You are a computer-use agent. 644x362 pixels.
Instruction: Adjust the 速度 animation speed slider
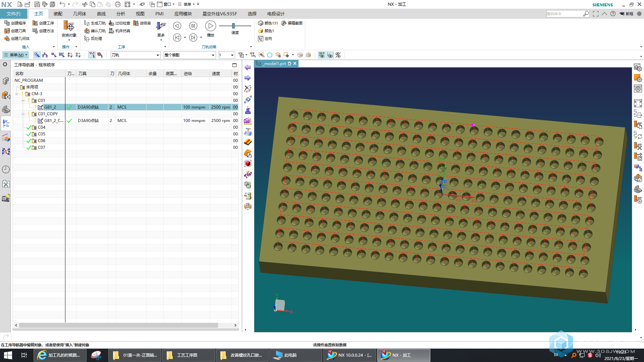(x=233, y=26)
